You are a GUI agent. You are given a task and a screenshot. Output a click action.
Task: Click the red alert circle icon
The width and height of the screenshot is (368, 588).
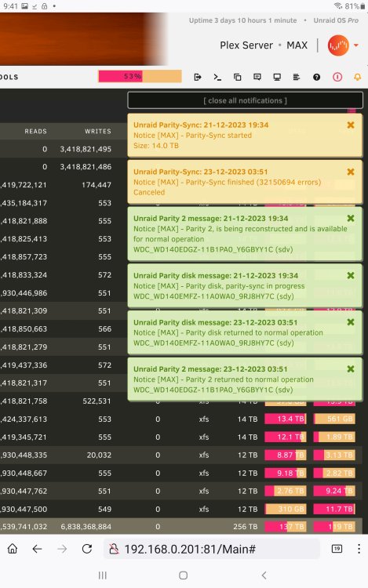click(337, 77)
